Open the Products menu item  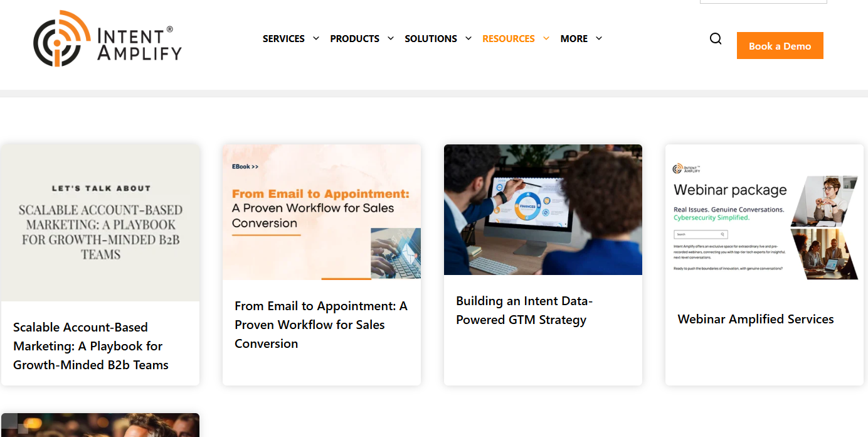354,39
